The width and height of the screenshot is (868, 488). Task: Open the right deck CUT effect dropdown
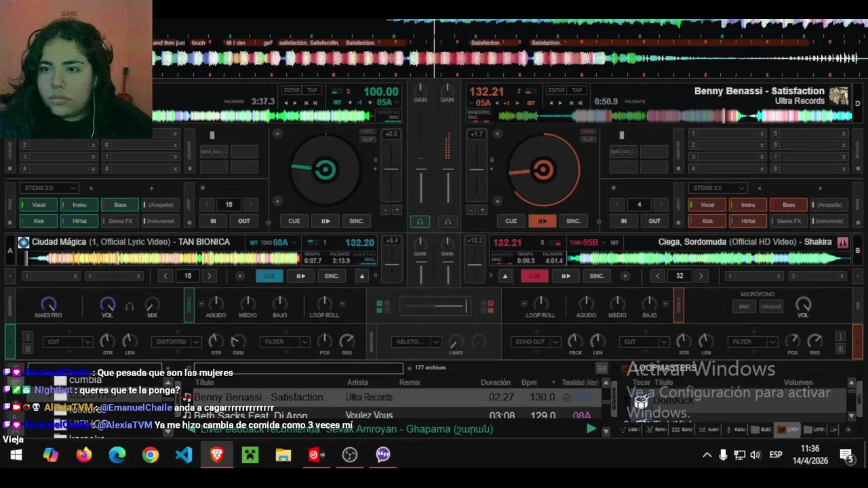click(x=644, y=342)
